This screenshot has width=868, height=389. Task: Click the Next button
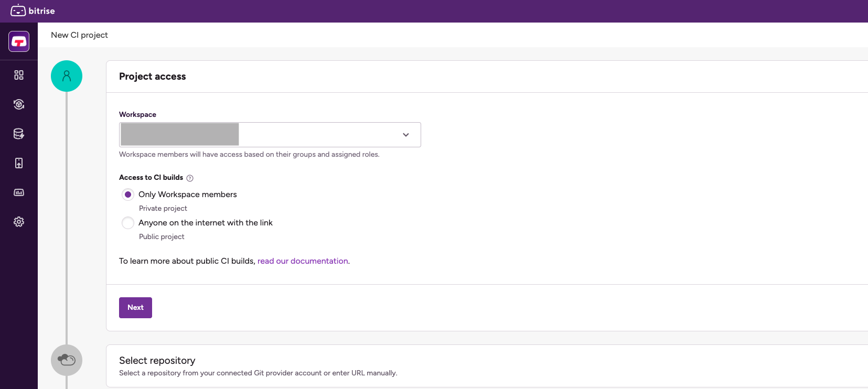pyautogui.click(x=135, y=308)
